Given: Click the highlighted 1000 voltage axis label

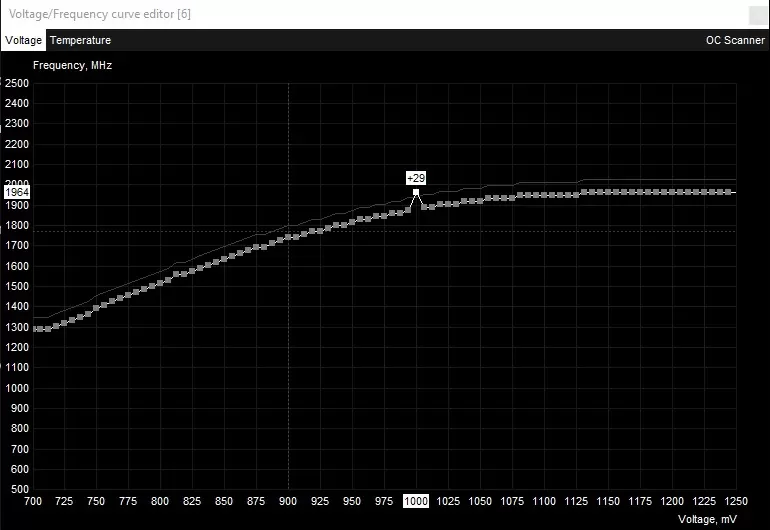Looking at the screenshot, I should click(x=416, y=500).
